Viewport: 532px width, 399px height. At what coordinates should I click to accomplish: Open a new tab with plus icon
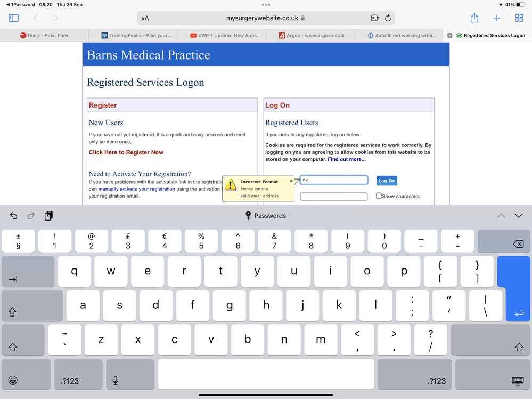[x=497, y=18]
